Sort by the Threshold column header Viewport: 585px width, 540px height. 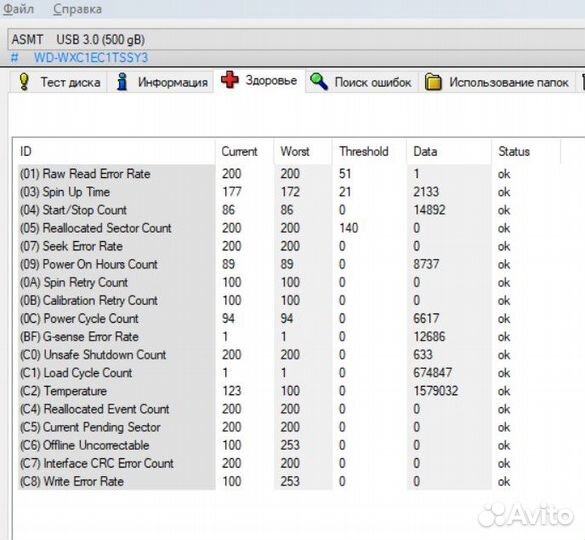point(364,152)
